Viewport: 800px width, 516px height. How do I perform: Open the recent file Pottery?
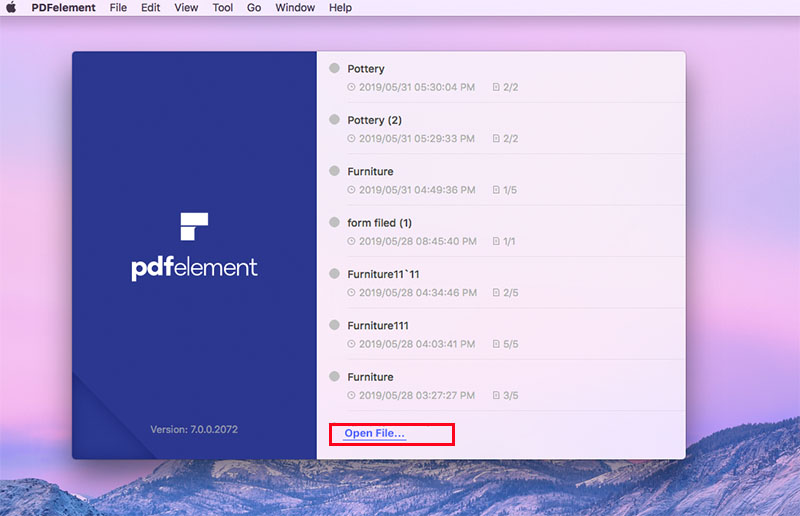point(501,77)
